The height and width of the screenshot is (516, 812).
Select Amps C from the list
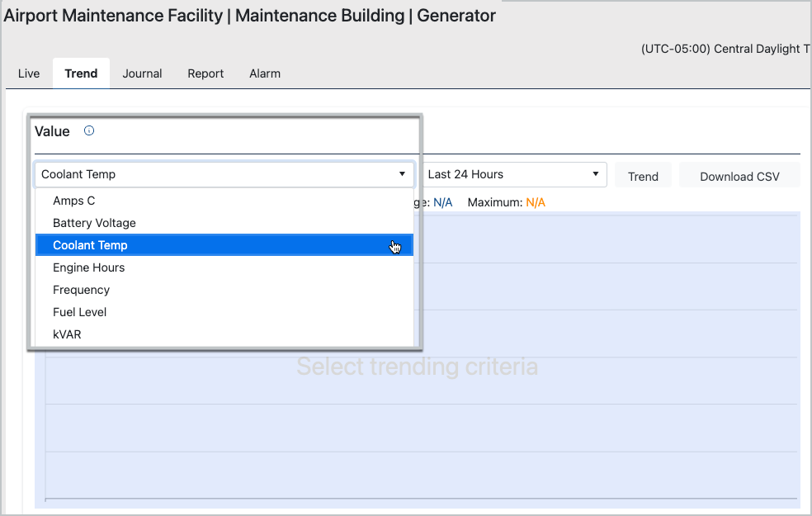[x=74, y=201]
